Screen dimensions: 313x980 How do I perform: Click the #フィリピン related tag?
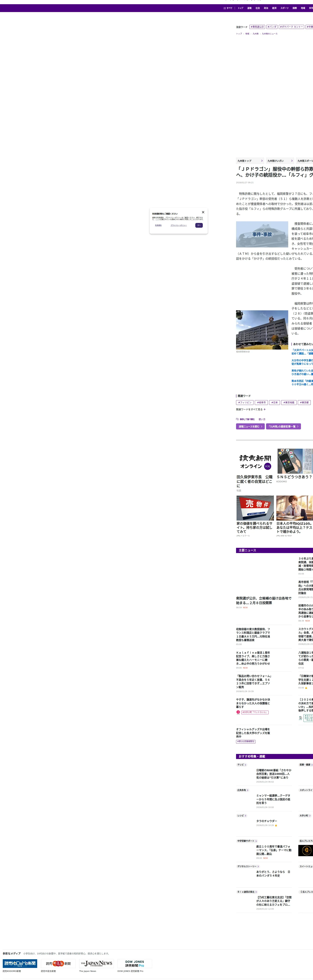pos(245,402)
